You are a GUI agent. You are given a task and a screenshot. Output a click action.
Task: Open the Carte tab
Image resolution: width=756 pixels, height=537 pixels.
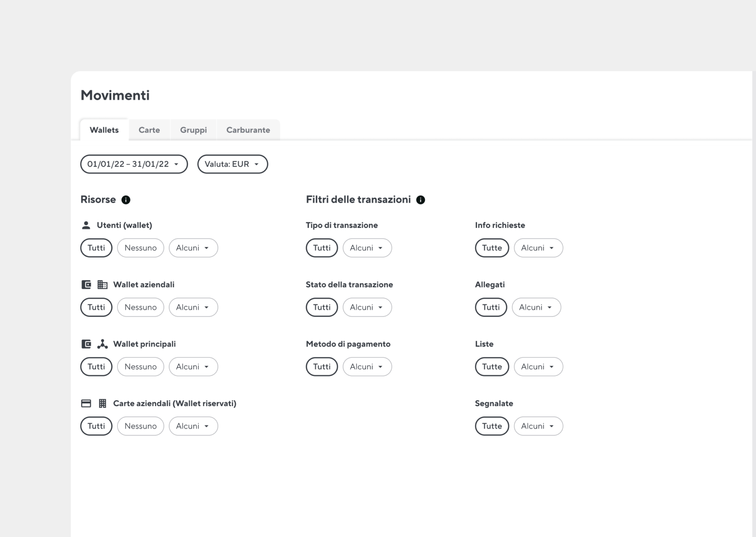click(149, 130)
